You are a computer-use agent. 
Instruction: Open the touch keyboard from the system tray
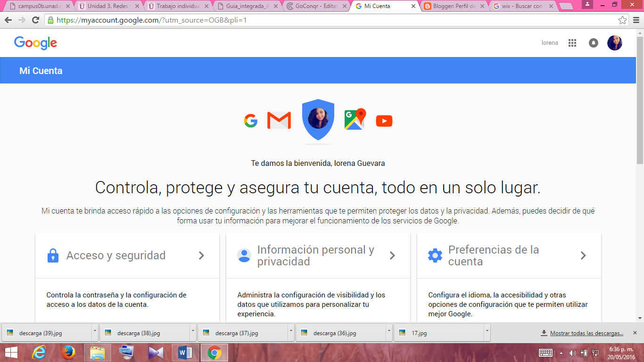coord(546,353)
